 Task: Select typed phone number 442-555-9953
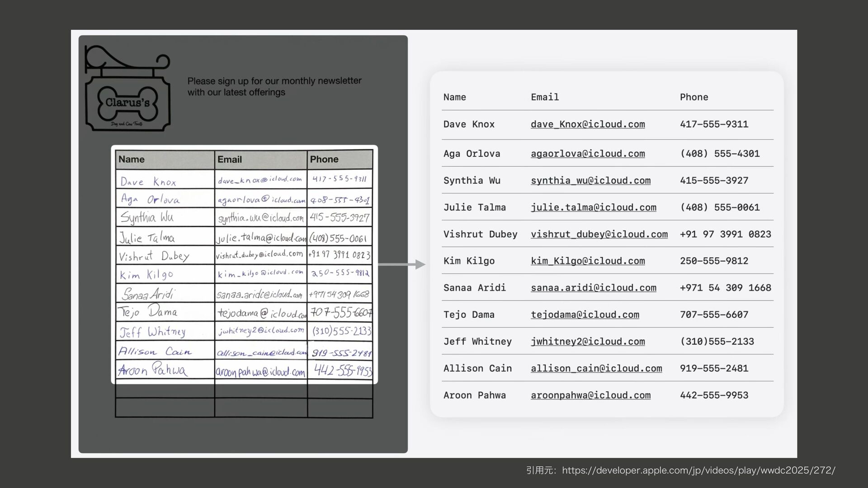click(x=714, y=395)
